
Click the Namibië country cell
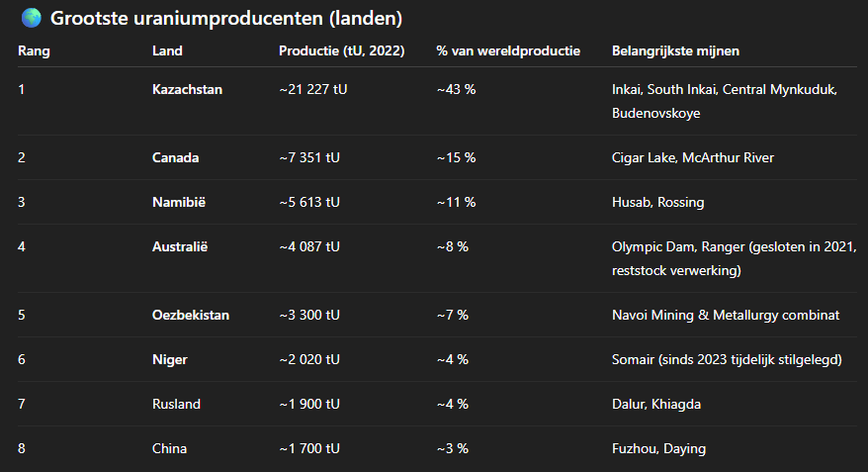tap(179, 202)
